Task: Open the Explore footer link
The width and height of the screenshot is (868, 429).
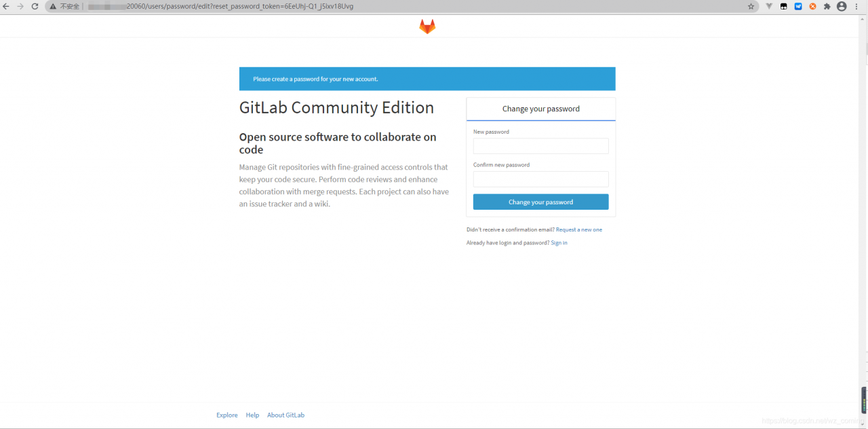Action: (227, 415)
